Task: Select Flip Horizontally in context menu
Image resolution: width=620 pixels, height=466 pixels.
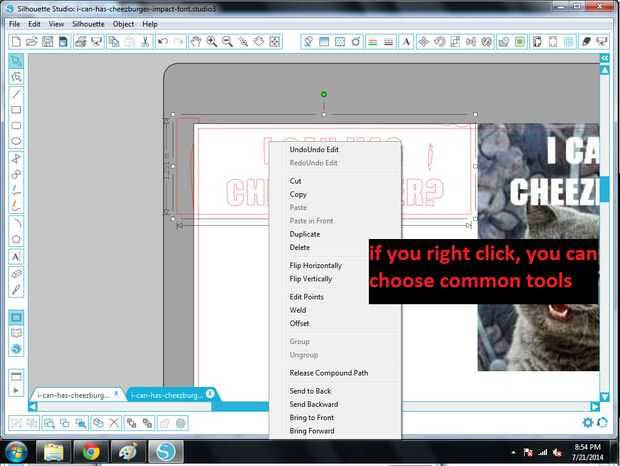Action: pos(316,265)
